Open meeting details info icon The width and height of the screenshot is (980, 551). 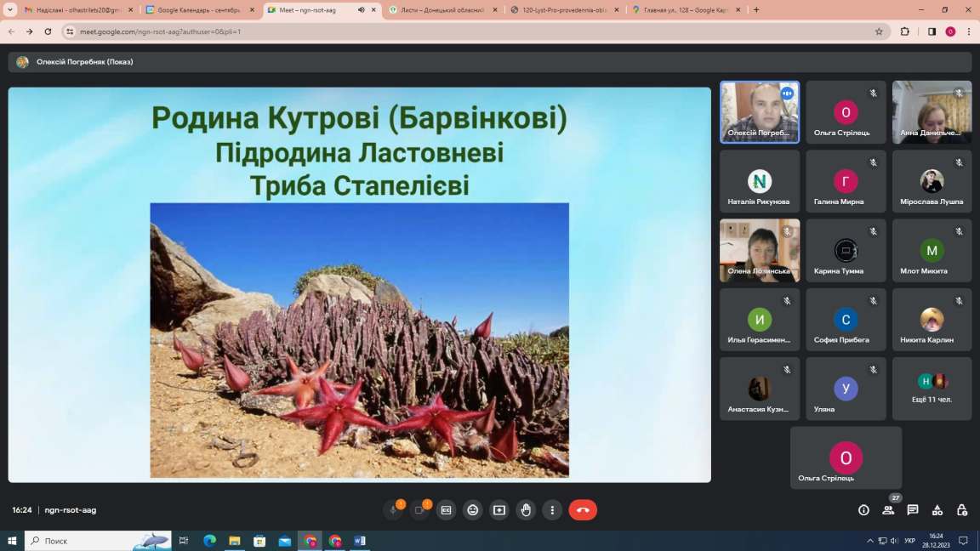coord(863,510)
